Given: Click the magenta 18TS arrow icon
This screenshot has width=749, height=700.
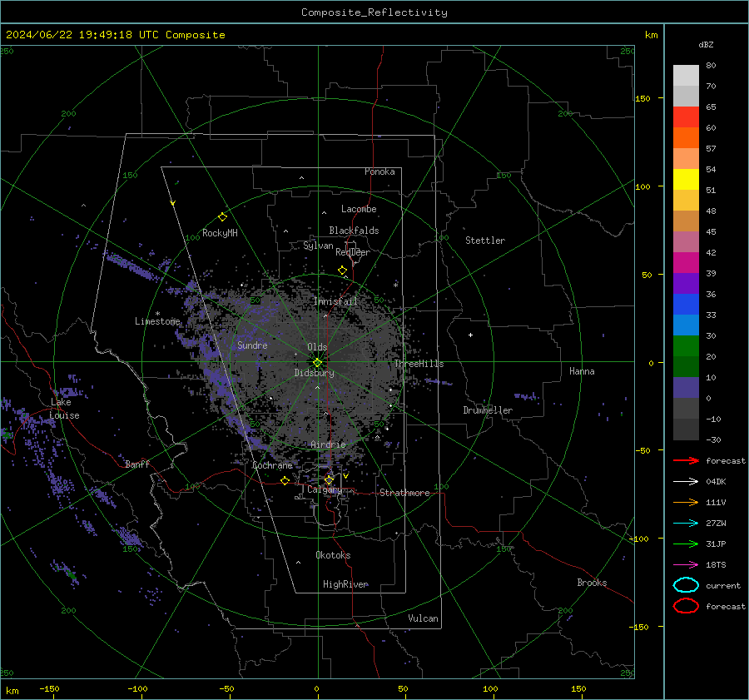Looking at the screenshot, I should pos(686,565).
